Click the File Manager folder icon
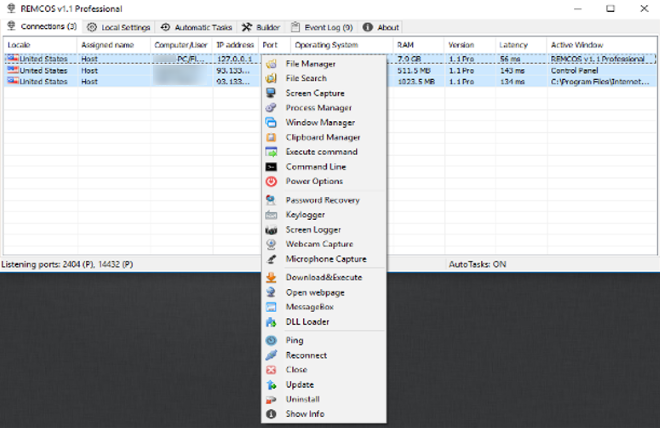 tap(271, 64)
